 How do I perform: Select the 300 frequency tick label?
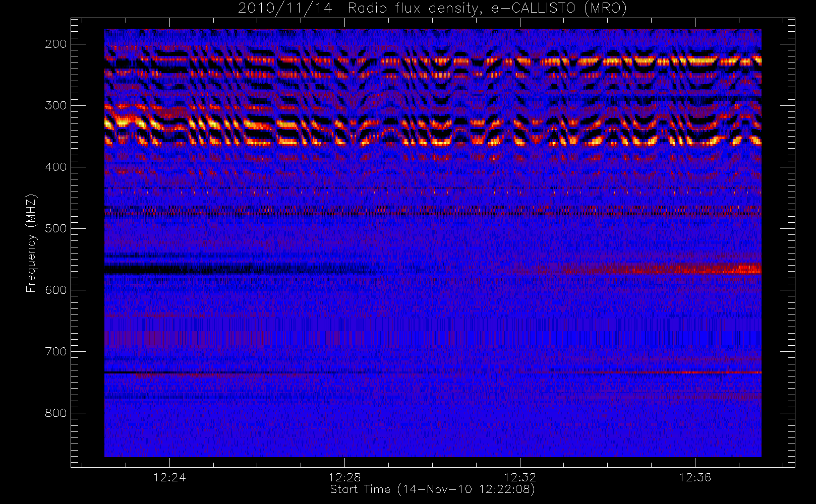click(x=56, y=105)
